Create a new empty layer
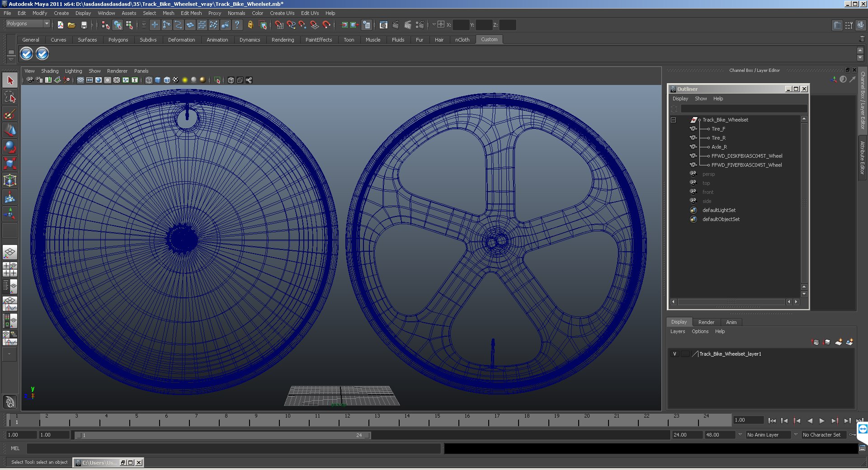This screenshot has width=868, height=470. point(839,342)
